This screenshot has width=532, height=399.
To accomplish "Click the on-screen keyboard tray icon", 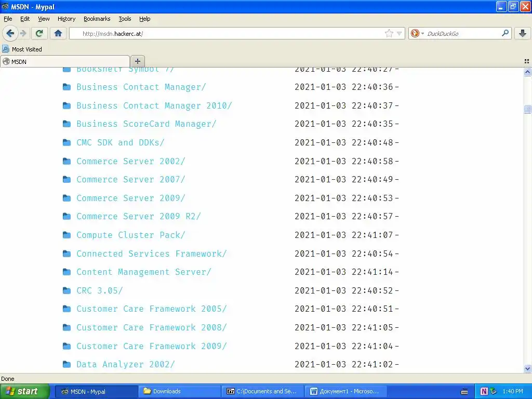I will point(464,392).
